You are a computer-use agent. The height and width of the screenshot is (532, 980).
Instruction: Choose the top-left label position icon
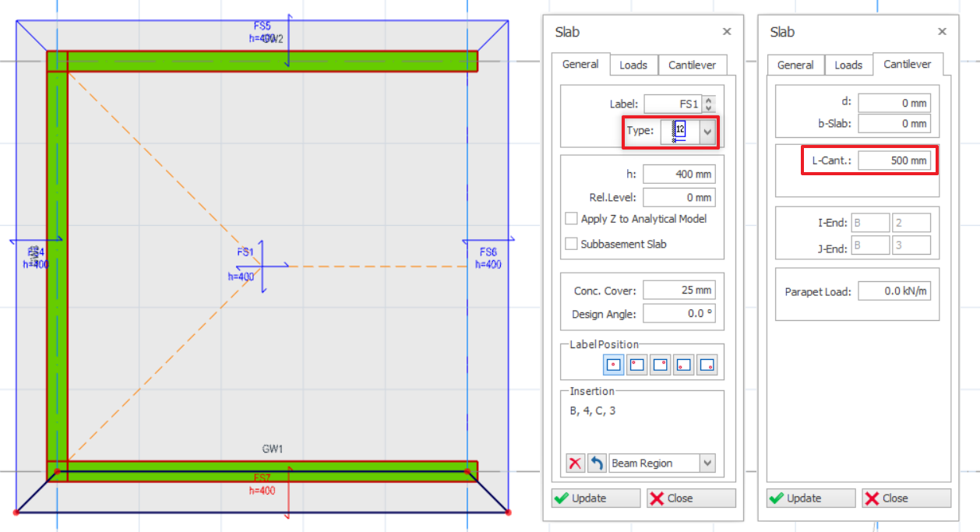tap(637, 365)
